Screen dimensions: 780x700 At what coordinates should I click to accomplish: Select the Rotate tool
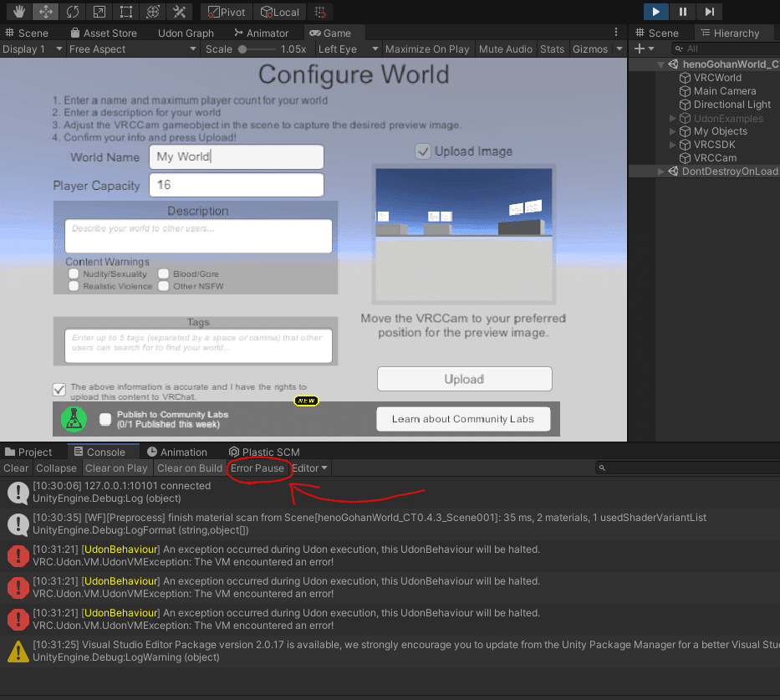click(73, 12)
